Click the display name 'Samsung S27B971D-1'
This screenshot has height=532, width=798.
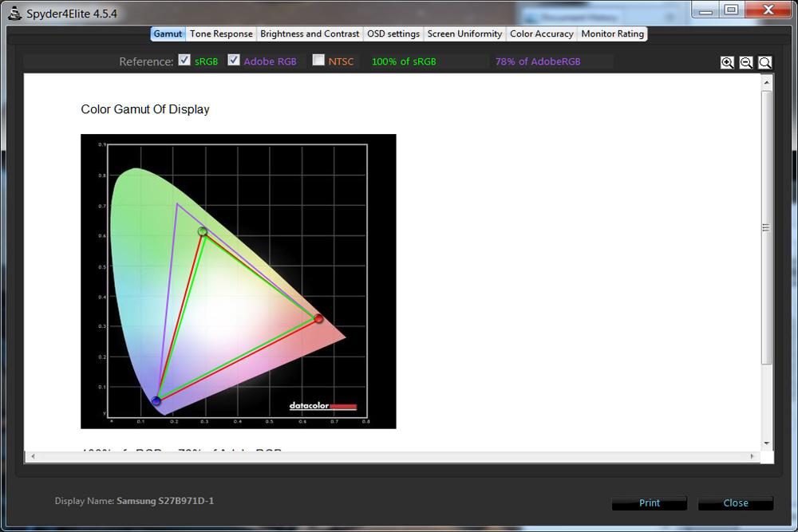click(x=165, y=501)
